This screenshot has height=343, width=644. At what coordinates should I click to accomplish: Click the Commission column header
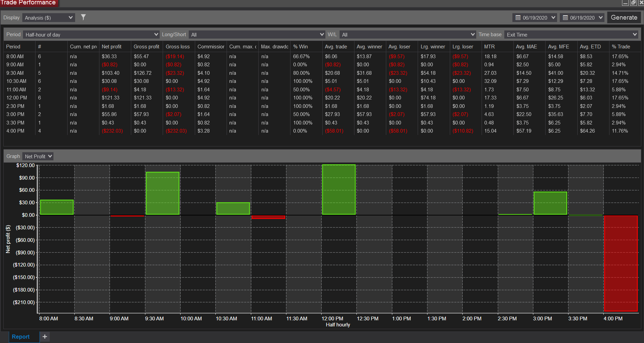[x=211, y=47]
